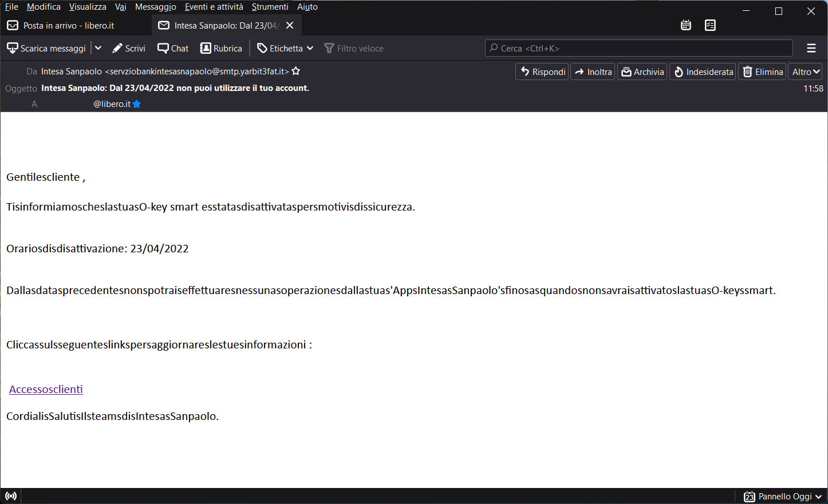
Task: Click the Inoltra forward button
Action: click(593, 72)
